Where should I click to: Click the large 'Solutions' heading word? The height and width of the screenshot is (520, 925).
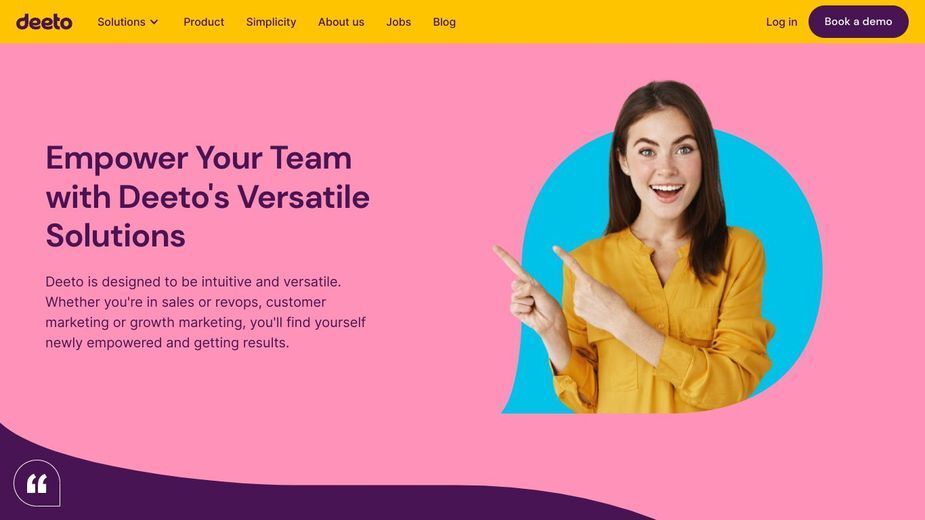coord(116,236)
